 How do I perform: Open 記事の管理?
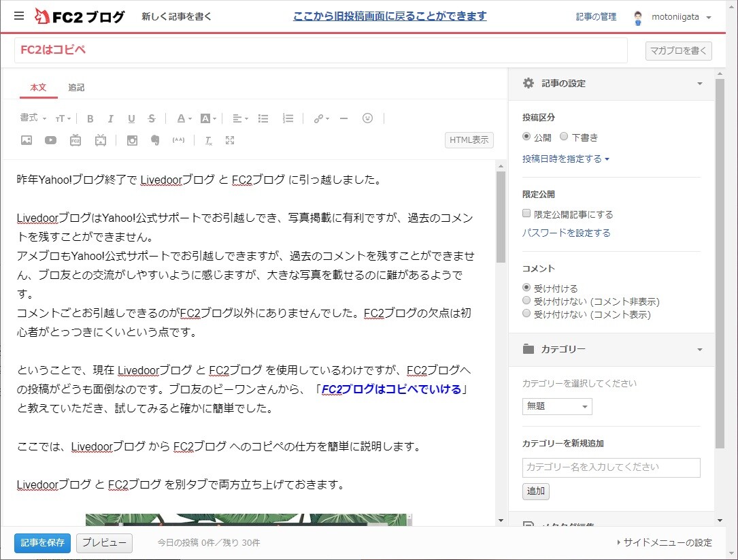click(x=596, y=17)
